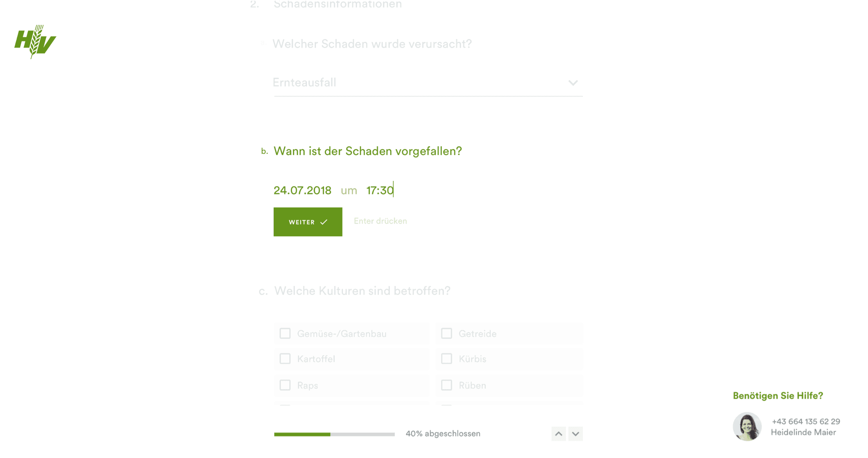Expand the Ernteausfall damage type dropdown
The height and width of the screenshot is (458, 868).
572,82
